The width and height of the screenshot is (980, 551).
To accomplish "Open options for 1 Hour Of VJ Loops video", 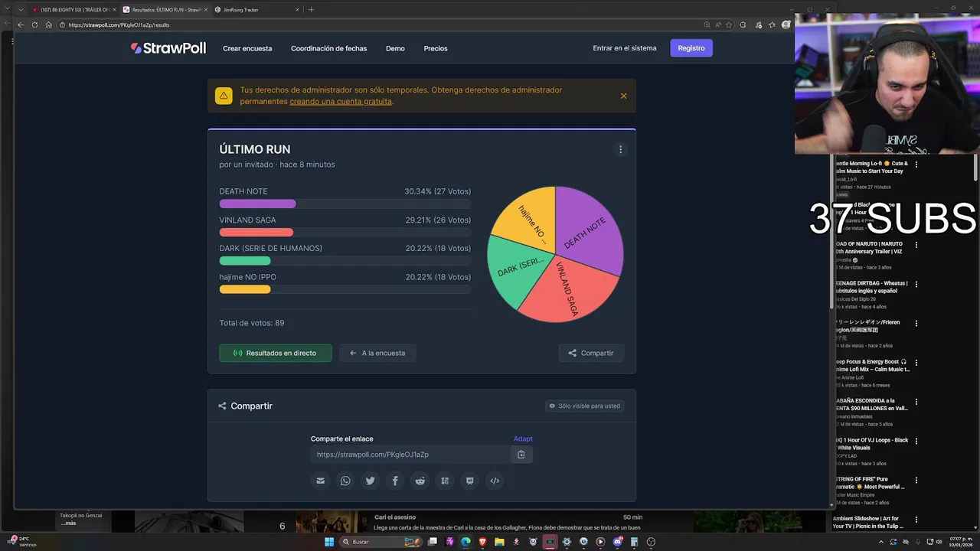I will click(x=916, y=441).
